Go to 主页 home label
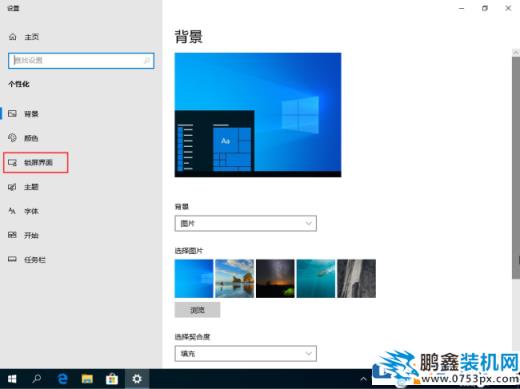 [x=32, y=37]
